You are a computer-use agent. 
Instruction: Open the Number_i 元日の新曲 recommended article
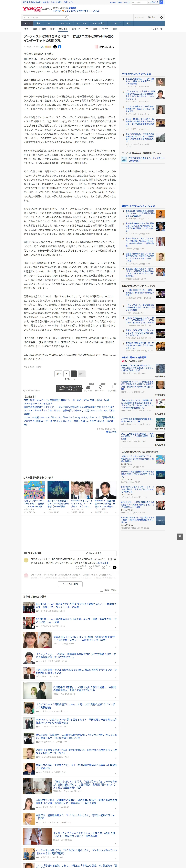pyautogui.click(x=106, y=503)
